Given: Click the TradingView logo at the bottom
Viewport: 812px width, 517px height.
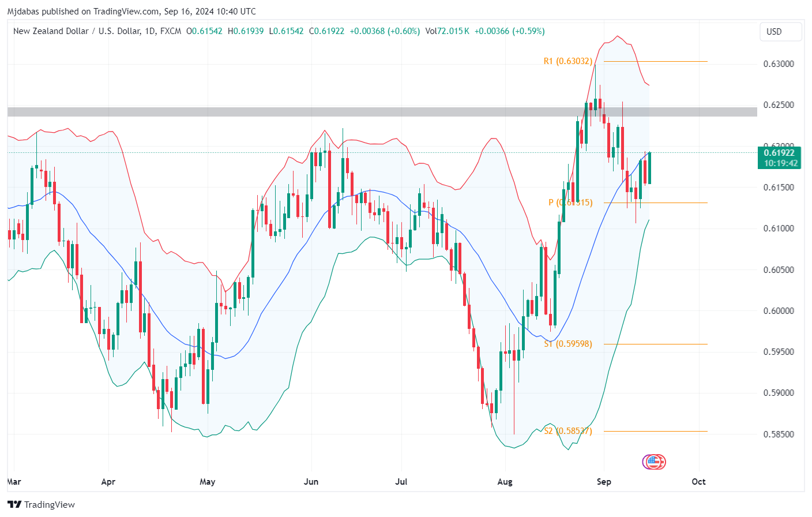Looking at the screenshot, I should pos(42,504).
